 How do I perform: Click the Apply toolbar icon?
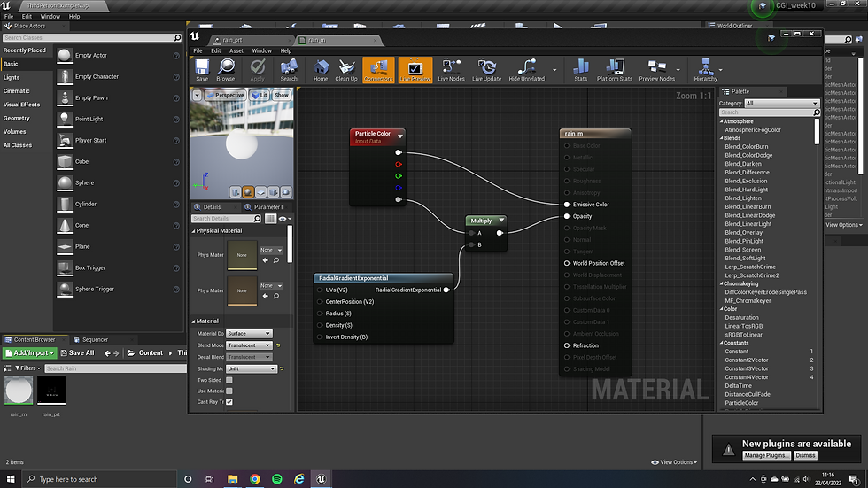click(x=257, y=70)
